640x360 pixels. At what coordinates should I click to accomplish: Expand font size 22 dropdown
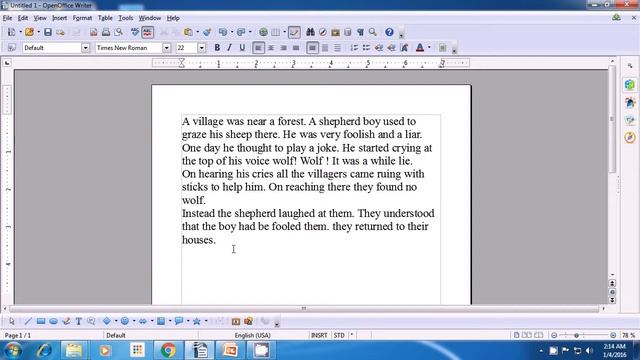(202, 48)
